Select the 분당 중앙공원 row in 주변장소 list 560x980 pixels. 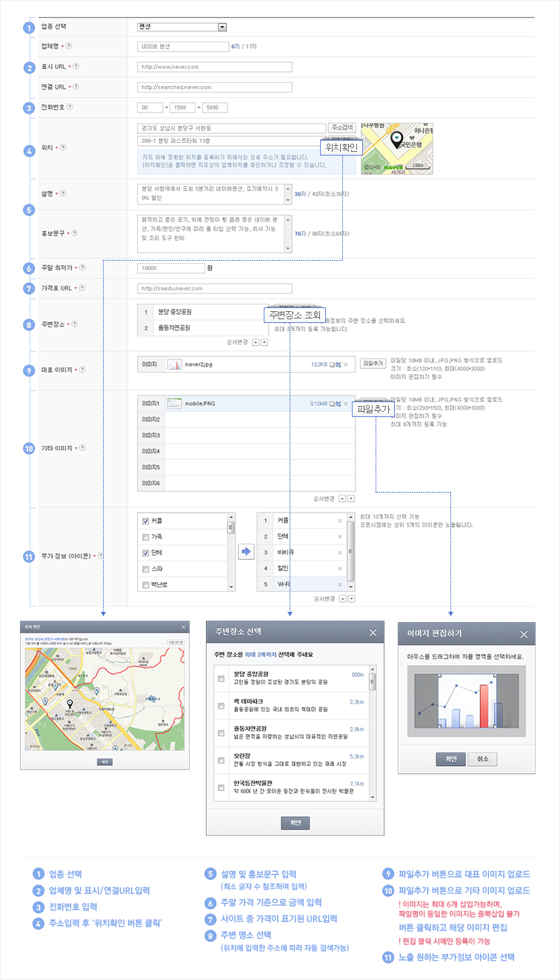(x=202, y=312)
